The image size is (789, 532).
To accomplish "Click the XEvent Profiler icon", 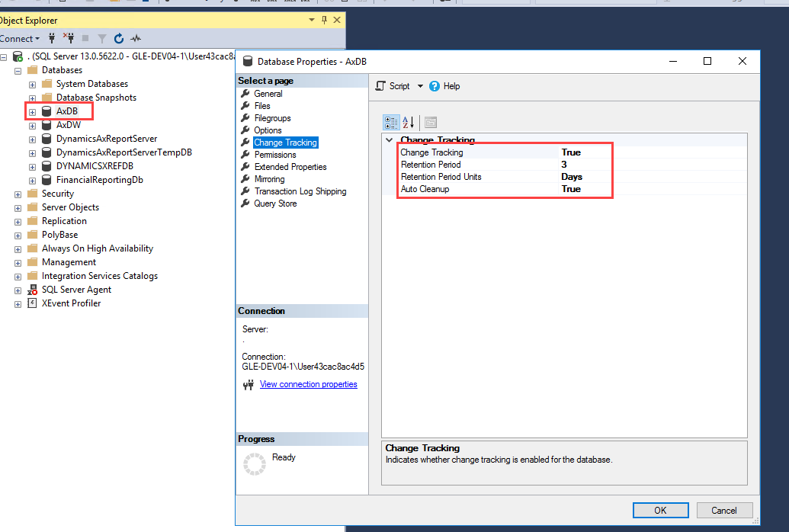I will pos(32,303).
